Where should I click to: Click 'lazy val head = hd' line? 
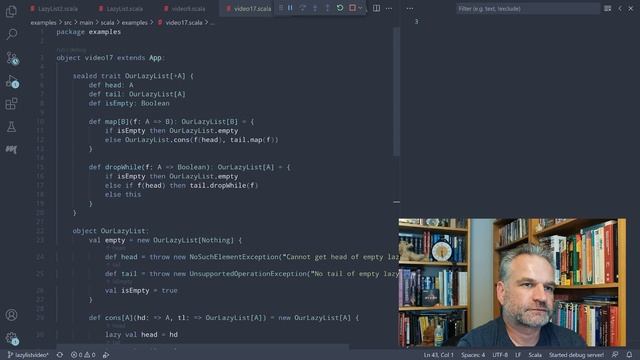click(141, 334)
